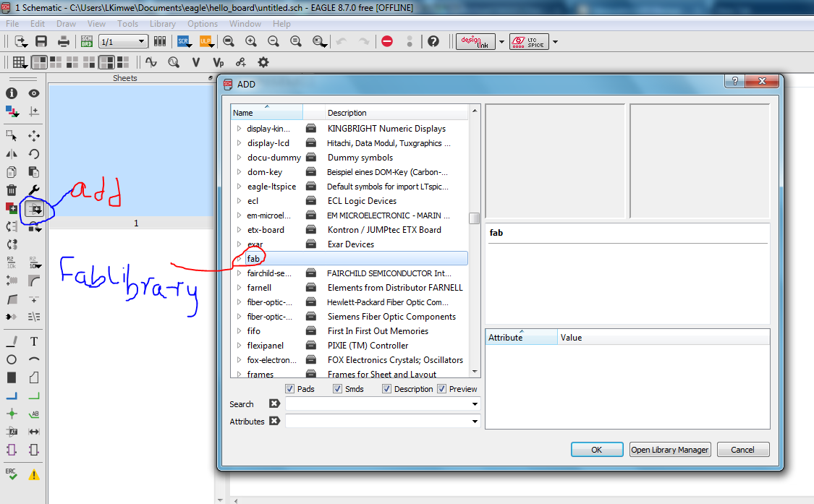Switch to board with SCH/BRD icon
This screenshot has width=814, height=504.
pos(87,41)
